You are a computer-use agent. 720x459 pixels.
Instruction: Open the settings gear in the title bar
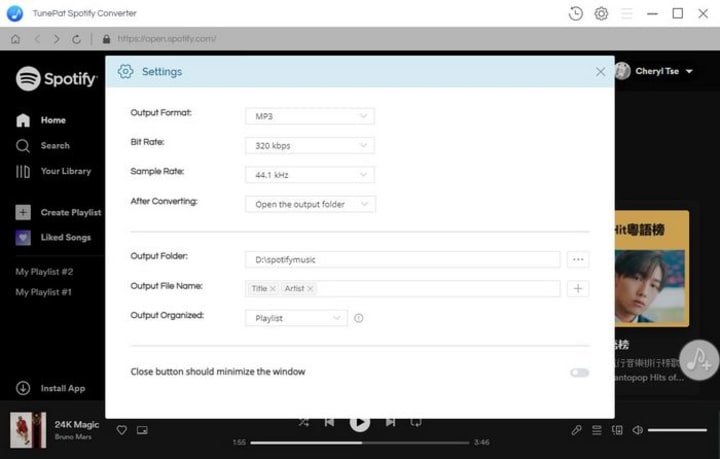(x=601, y=14)
